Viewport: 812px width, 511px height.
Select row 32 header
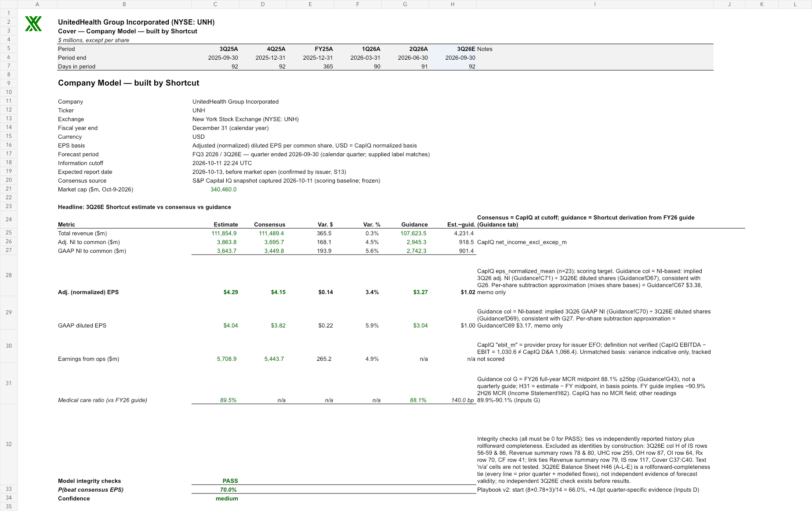[x=9, y=444]
